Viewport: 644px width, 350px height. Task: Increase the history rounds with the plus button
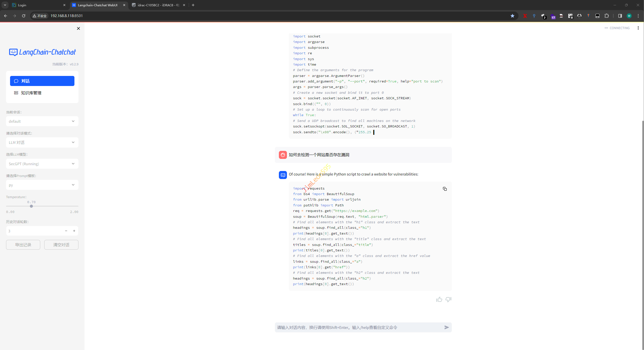point(74,231)
